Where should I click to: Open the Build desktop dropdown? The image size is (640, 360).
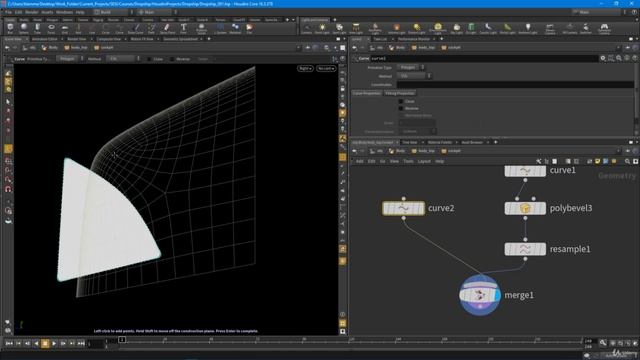(x=113, y=12)
